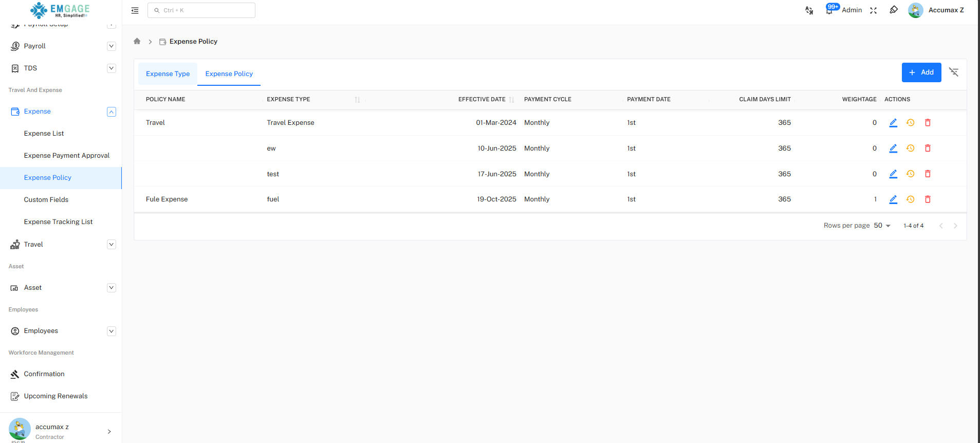
Task: View history of 'test' expense policy
Action: (911, 174)
